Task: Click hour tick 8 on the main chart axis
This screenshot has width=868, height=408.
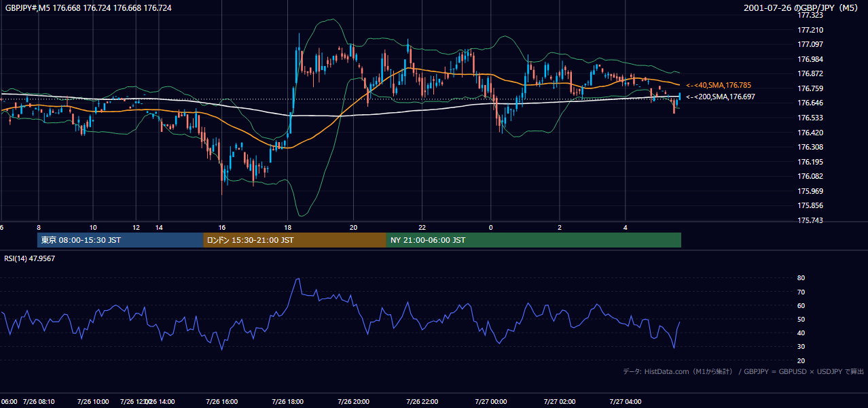Action: tap(39, 227)
